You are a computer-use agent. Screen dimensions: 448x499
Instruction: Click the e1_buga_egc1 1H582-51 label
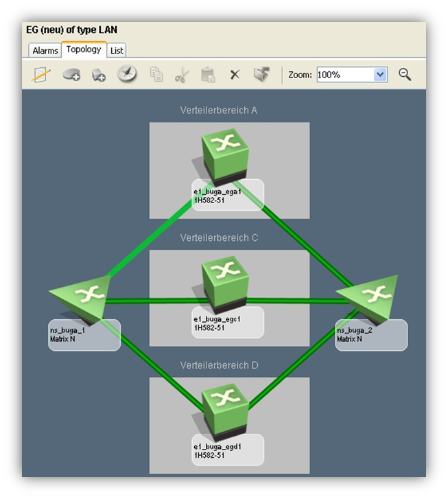pos(228,323)
